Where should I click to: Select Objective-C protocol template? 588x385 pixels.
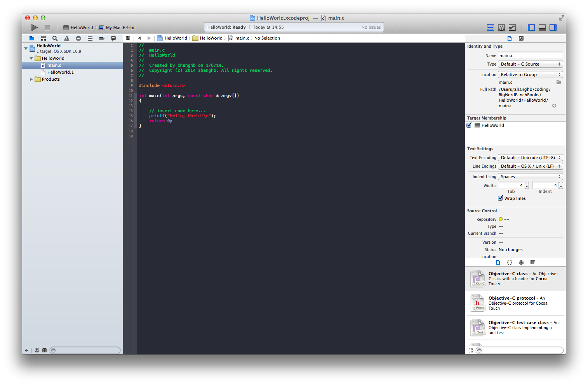[x=515, y=303]
